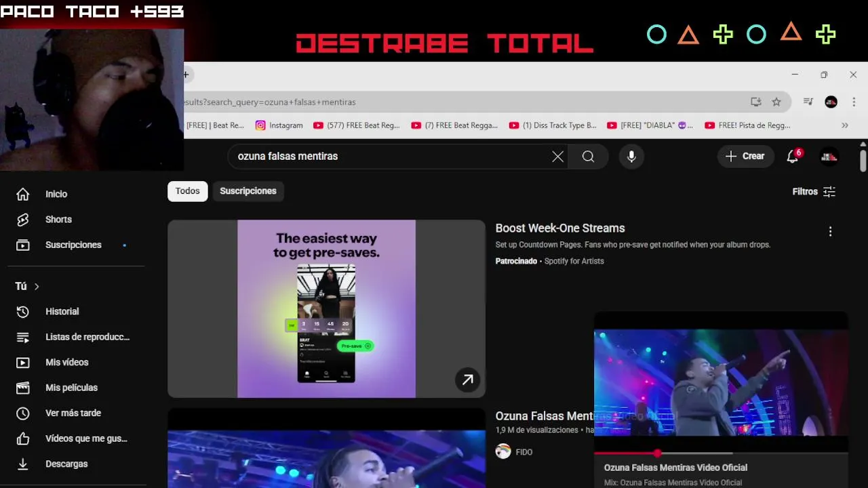Click the Listas de reproducción icon
Image resolution: width=868 pixels, height=488 pixels.
pos(23,337)
